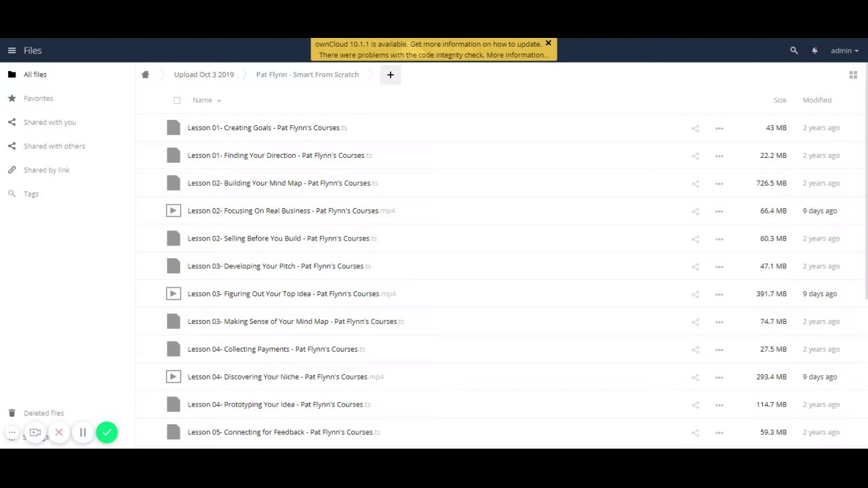This screenshot has width=868, height=488.
Task: Open more actions for Finding Your Direction
Action: click(x=719, y=156)
